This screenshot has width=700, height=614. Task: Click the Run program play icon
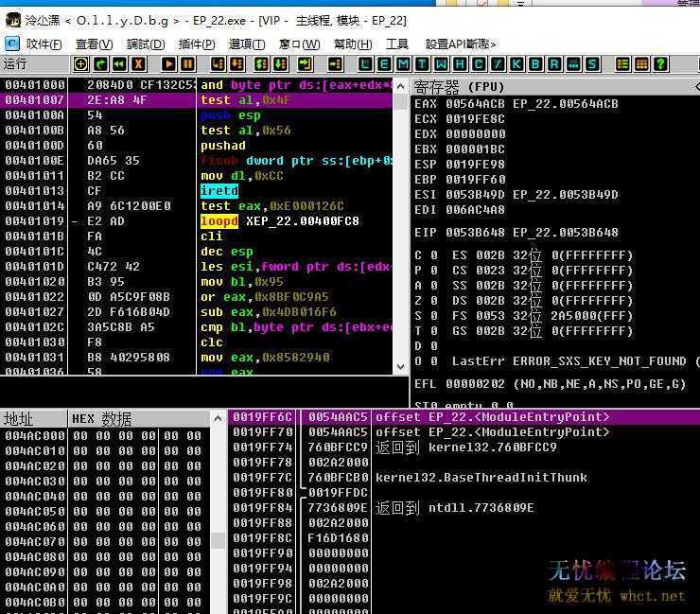click(168, 64)
